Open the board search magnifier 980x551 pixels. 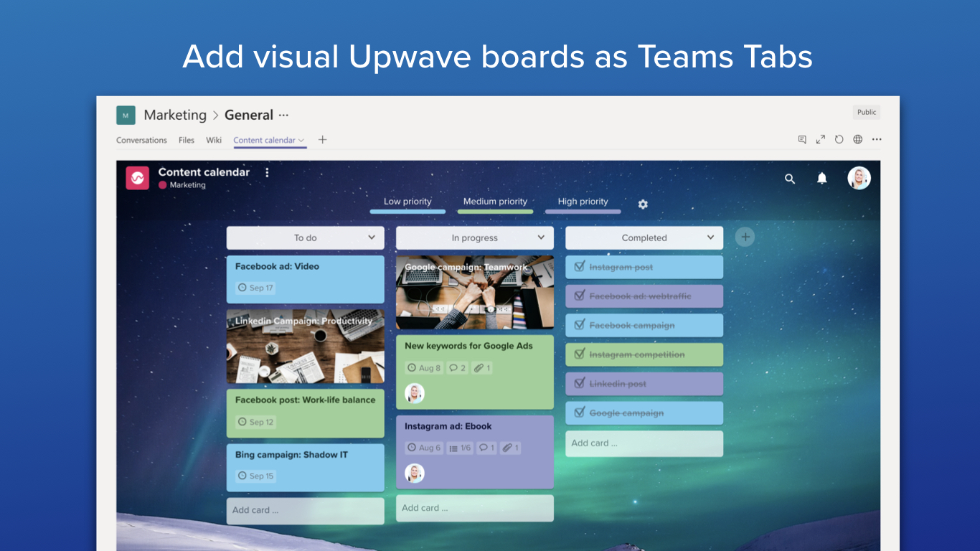point(790,179)
